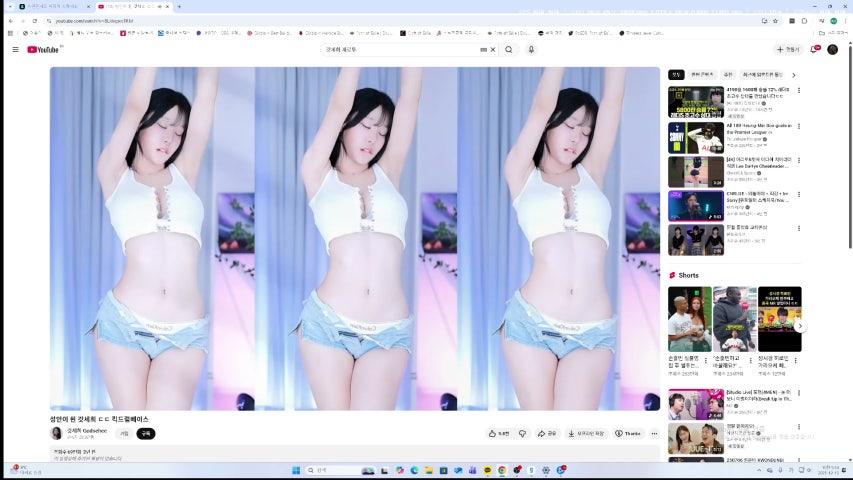Screen dimensions: 853x480
Task: Click the Join button beside Subscribe
Action: (125, 434)
